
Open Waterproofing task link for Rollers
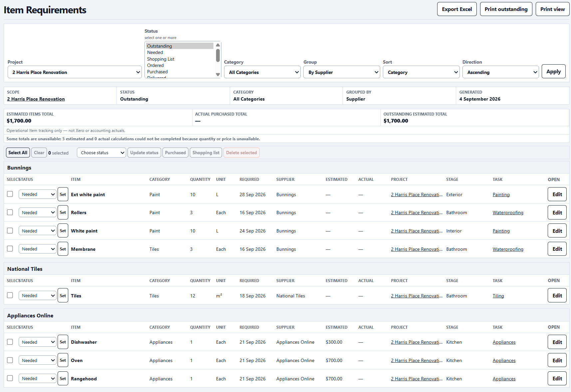tap(508, 212)
